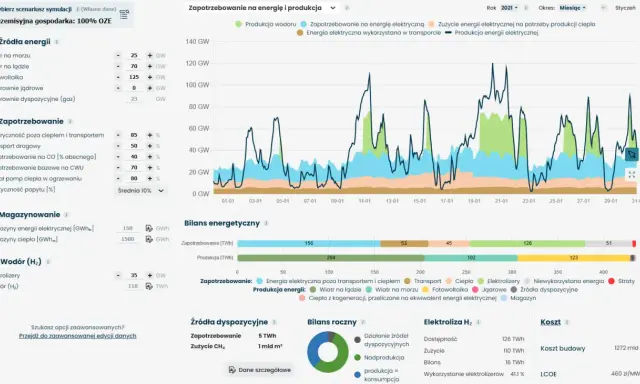Open edit icon for heat storage 1500 GWh
Image resolution: width=640 pixels, height=384 pixels.
coord(149,239)
